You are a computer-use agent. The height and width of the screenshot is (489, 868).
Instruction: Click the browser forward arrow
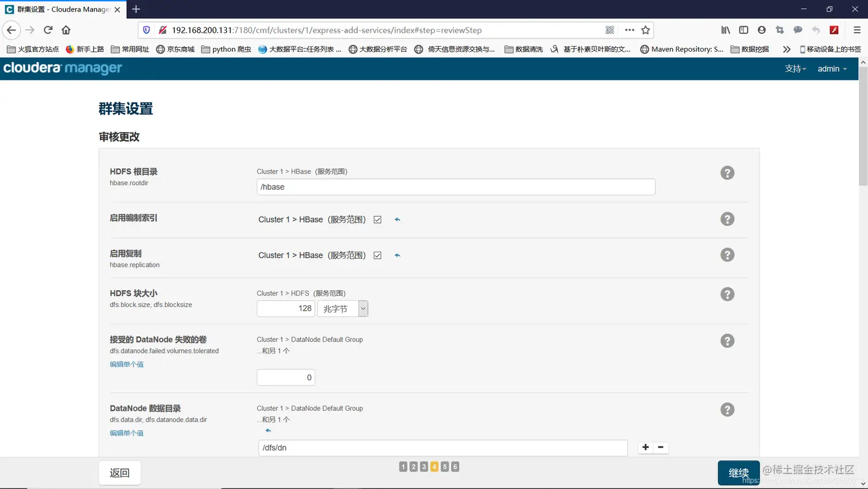pyautogui.click(x=30, y=30)
